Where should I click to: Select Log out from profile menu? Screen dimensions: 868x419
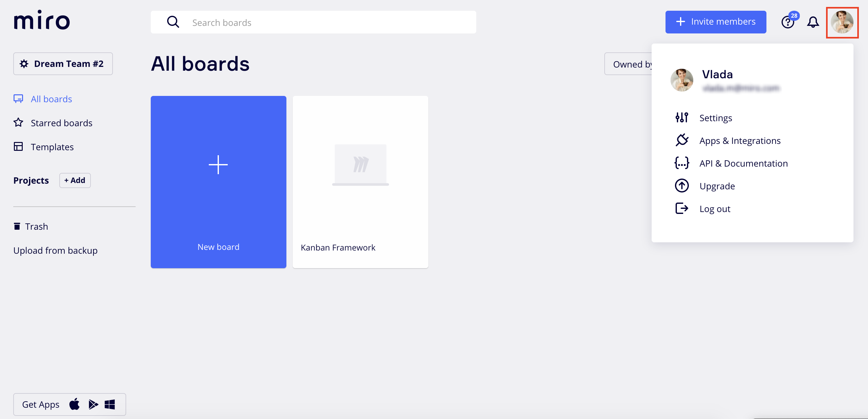pyautogui.click(x=714, y=209)
